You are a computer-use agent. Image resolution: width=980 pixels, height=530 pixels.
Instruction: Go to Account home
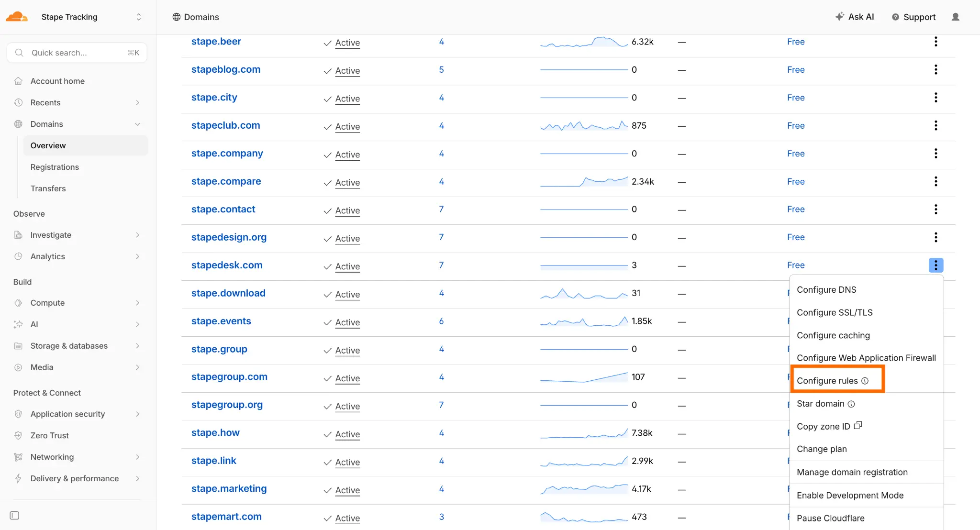click(x=57, y=81)
